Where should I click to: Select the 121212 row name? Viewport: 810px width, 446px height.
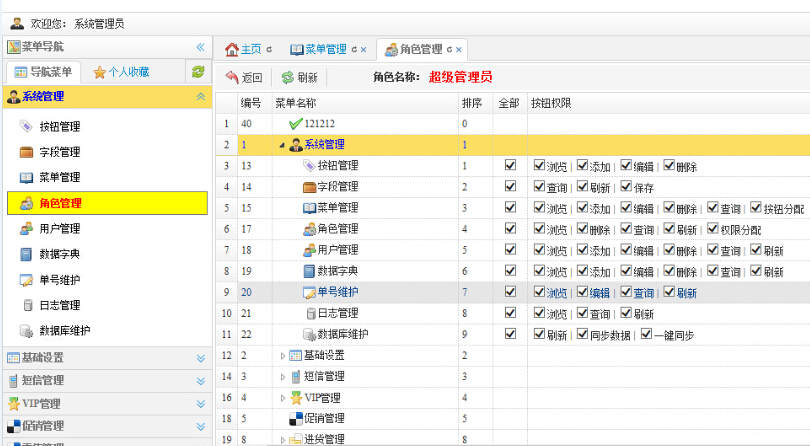tap(320, 124)
